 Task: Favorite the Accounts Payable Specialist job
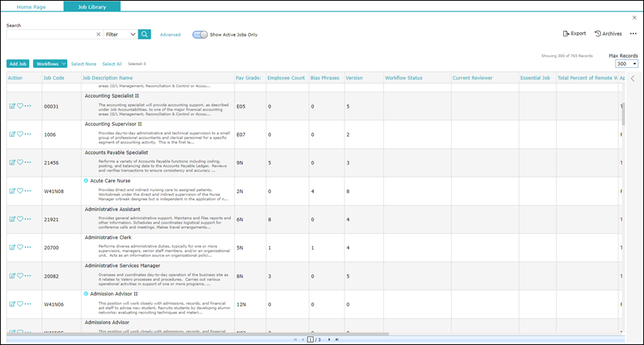pyautogui.click(x=20, y=162)
